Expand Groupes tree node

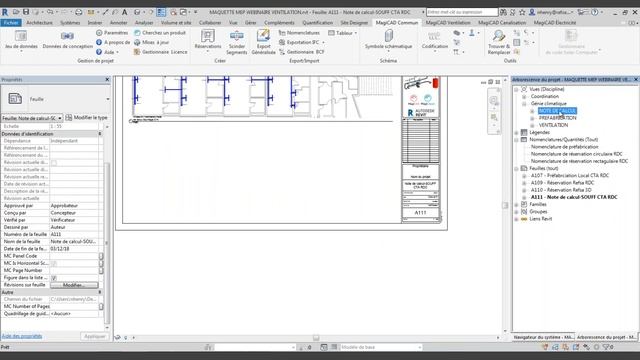(516, 212)
